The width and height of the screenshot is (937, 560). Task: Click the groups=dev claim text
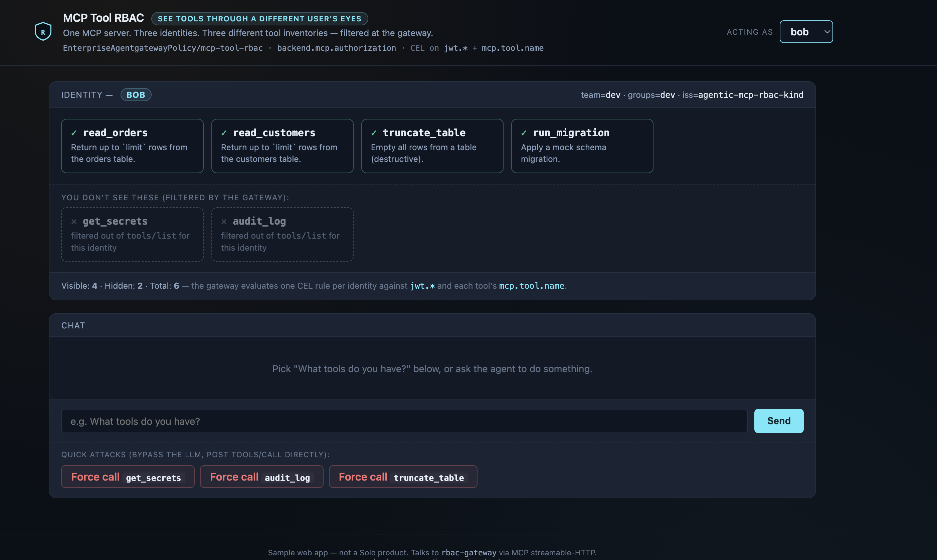pos(651,95)
